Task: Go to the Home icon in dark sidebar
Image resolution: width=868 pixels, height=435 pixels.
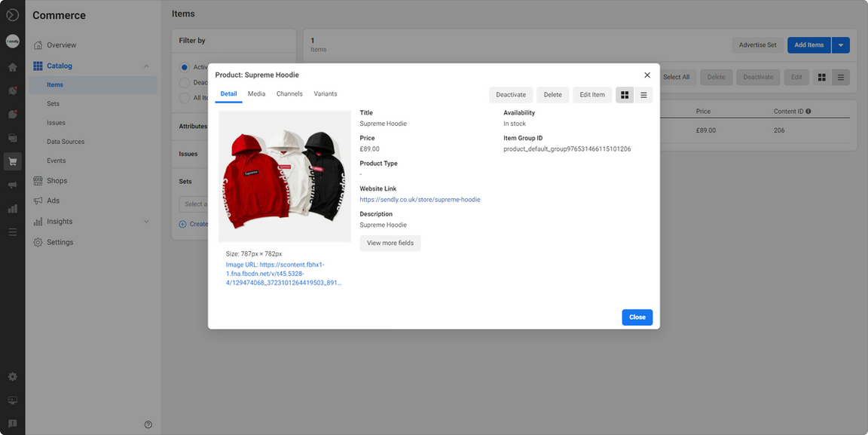Action: 12,68
